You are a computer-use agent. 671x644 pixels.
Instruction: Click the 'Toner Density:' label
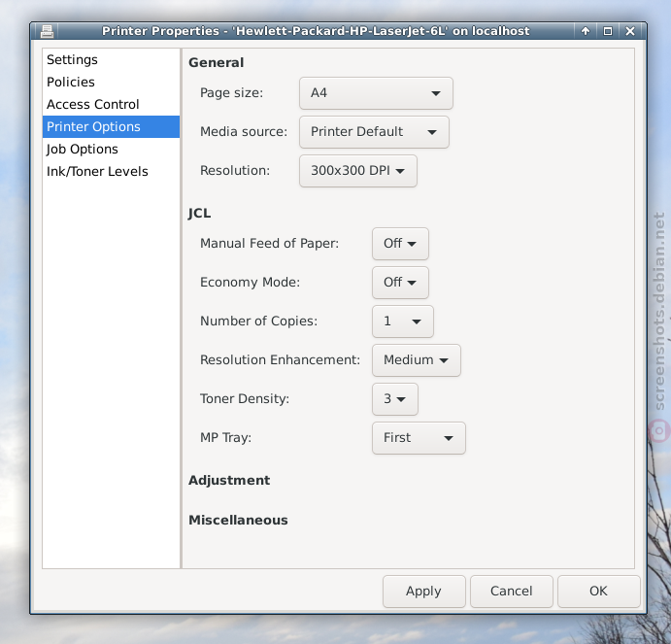coord(245,398)
